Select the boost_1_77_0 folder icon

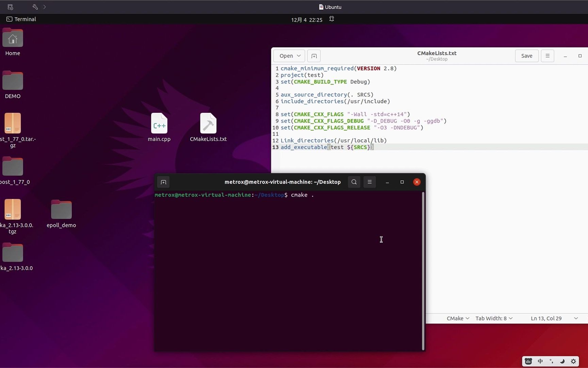13,167
